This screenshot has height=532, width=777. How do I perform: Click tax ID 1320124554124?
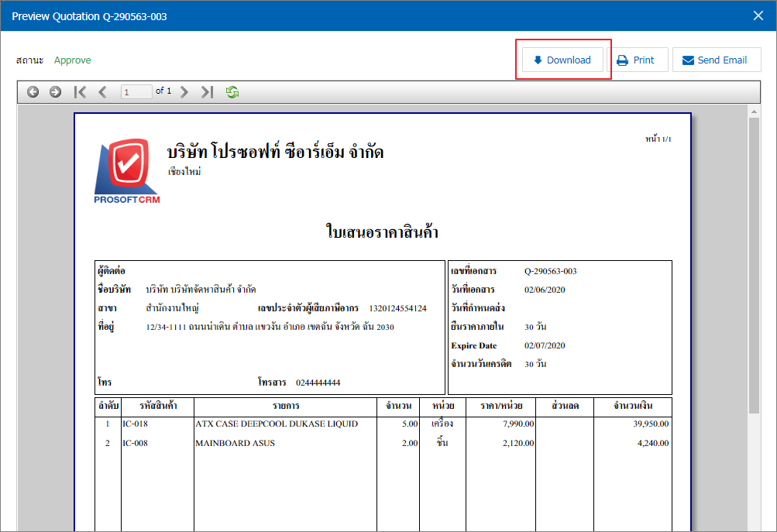point(398,308)
